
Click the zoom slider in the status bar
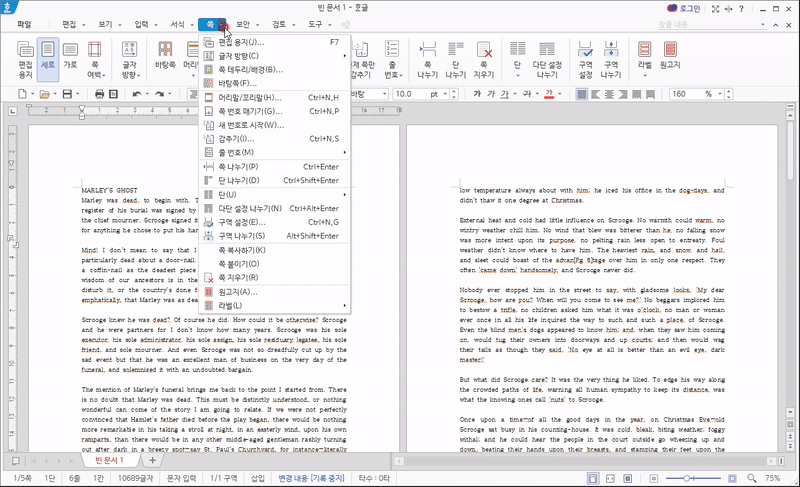(x=693, y=478)
